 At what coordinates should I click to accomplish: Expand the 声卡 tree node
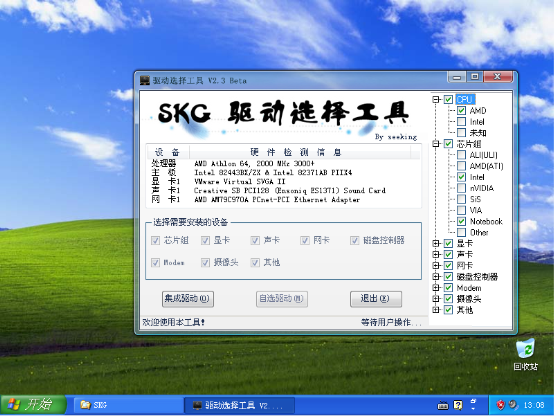[436, 254]
